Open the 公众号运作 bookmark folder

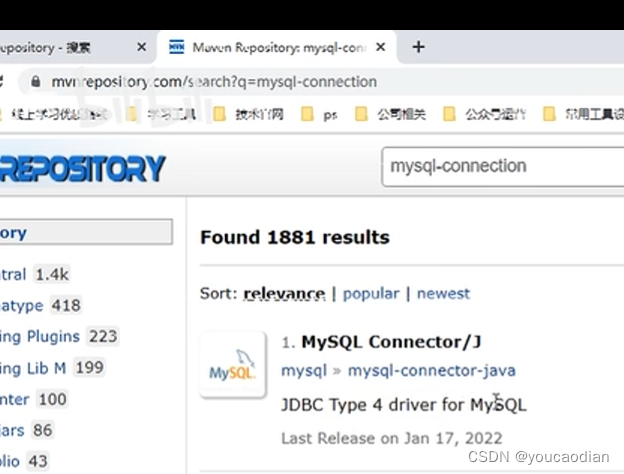click(x=484, y=115)
